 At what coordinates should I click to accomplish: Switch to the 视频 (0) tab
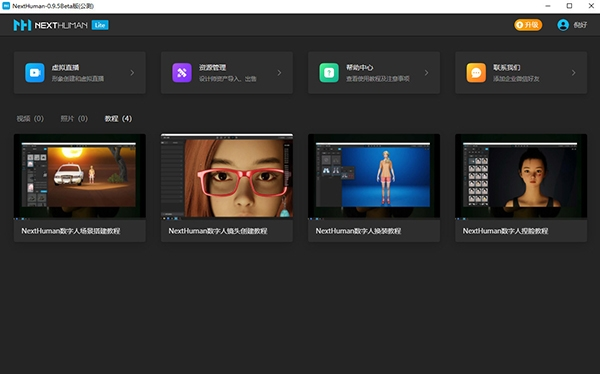coord(30,119)
